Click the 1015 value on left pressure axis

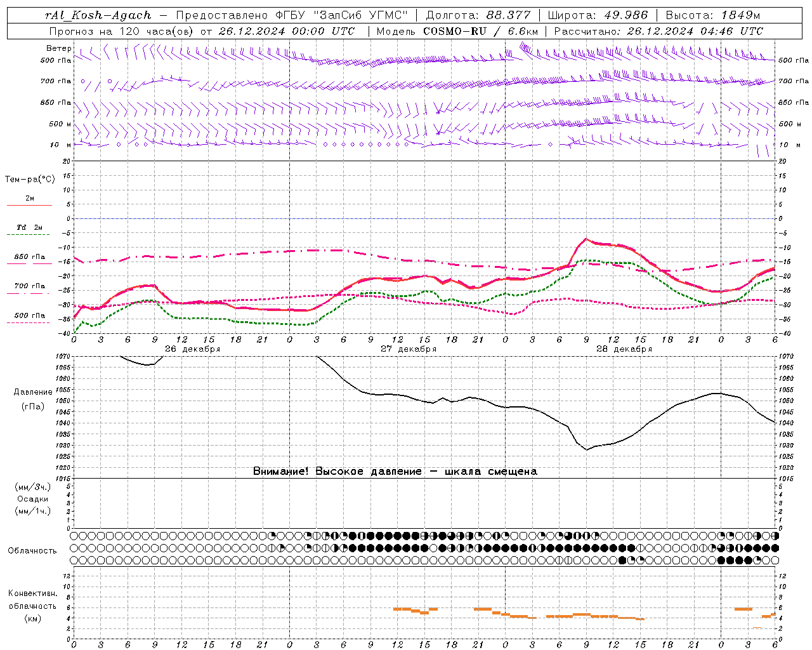(63, 479)
